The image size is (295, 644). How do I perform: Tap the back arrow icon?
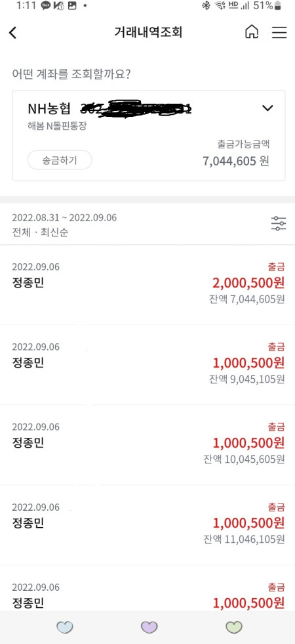tap(13, 33)
